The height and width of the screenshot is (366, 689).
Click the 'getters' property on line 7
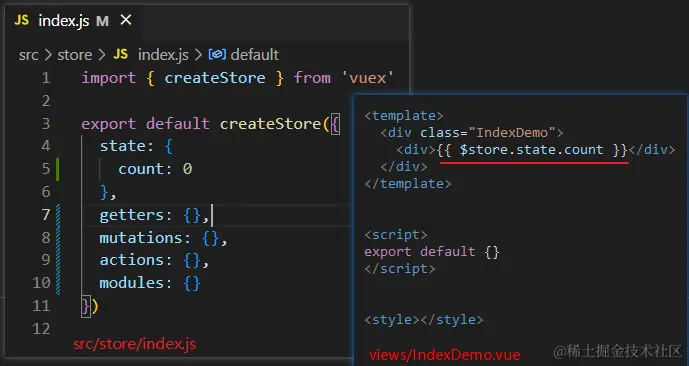point(131,215)
